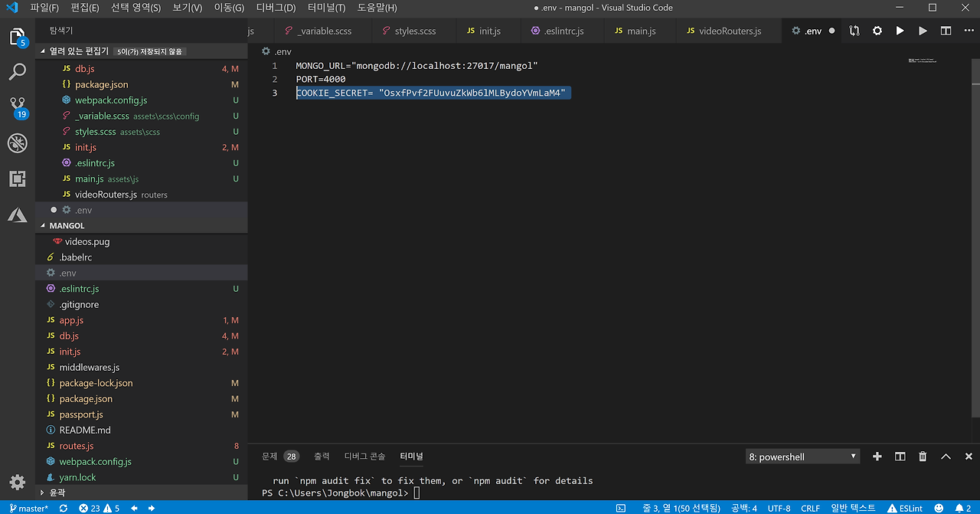
Task: Click the line and column indicator '줄 3, 열 1'
Action: click(x=681, y=508)
